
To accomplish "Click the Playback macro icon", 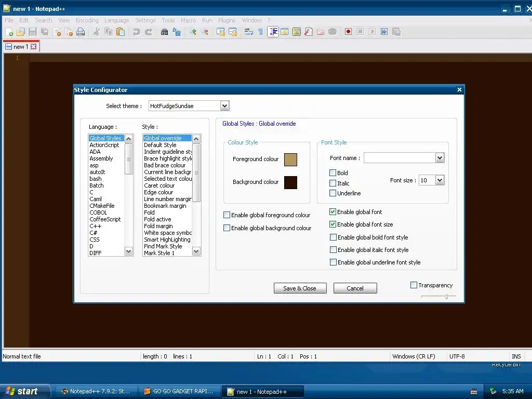I will 372,32.
